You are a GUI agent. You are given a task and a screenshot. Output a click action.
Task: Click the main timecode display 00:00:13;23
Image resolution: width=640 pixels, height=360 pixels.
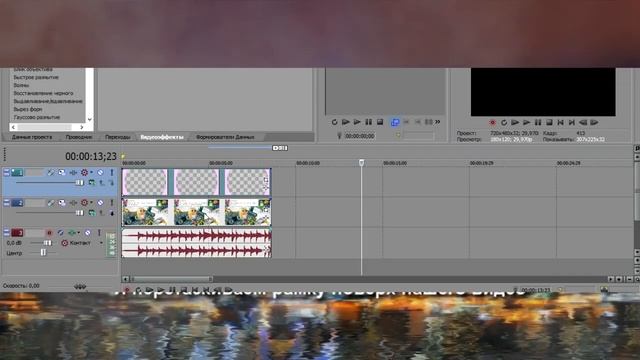[91, 156]
